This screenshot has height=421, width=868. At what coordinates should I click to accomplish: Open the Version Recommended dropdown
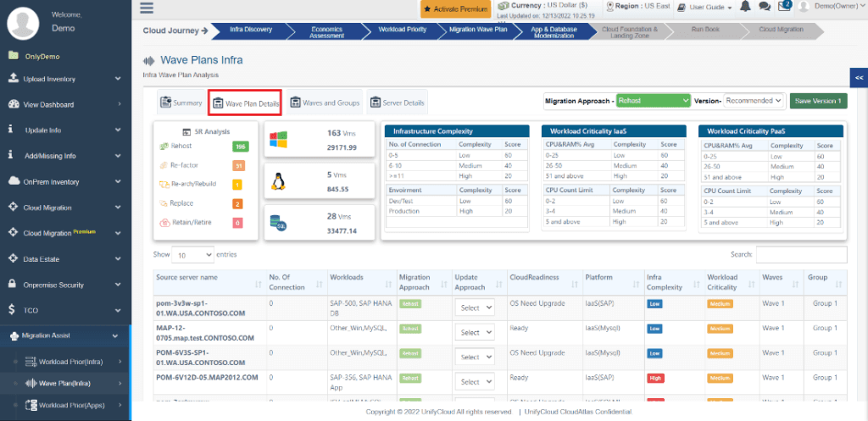coord(754,101)
